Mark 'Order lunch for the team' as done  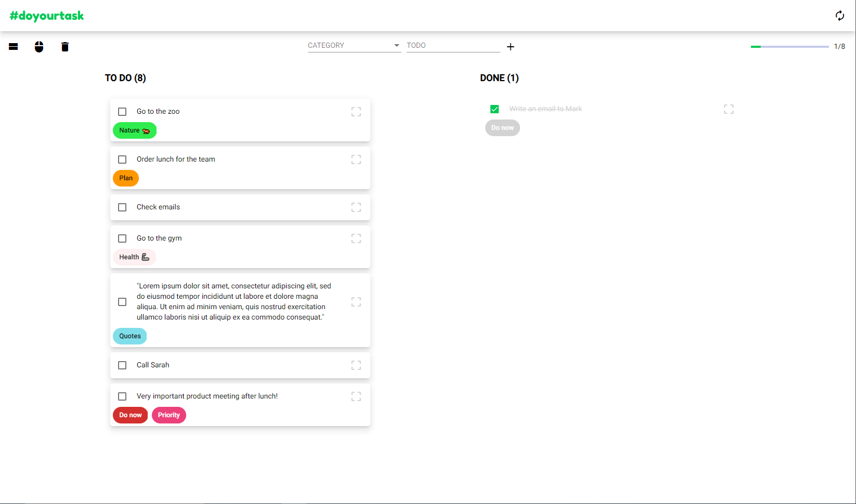[122, 160]
